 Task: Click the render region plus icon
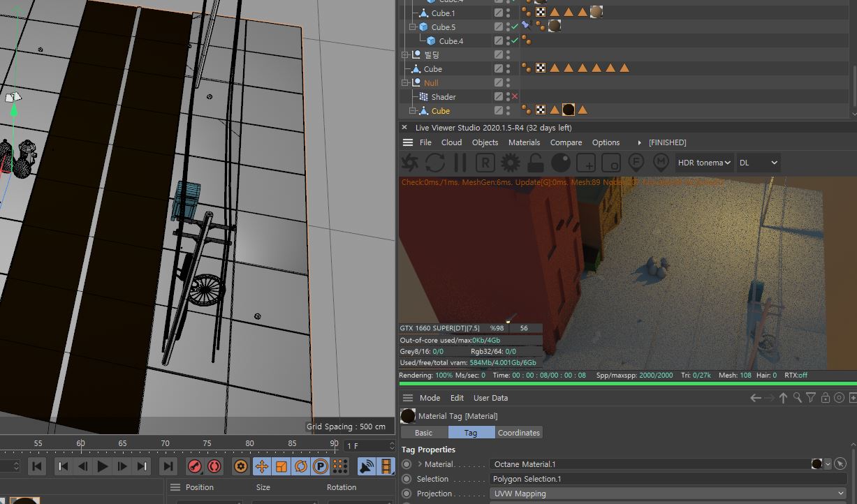(586, 163)
